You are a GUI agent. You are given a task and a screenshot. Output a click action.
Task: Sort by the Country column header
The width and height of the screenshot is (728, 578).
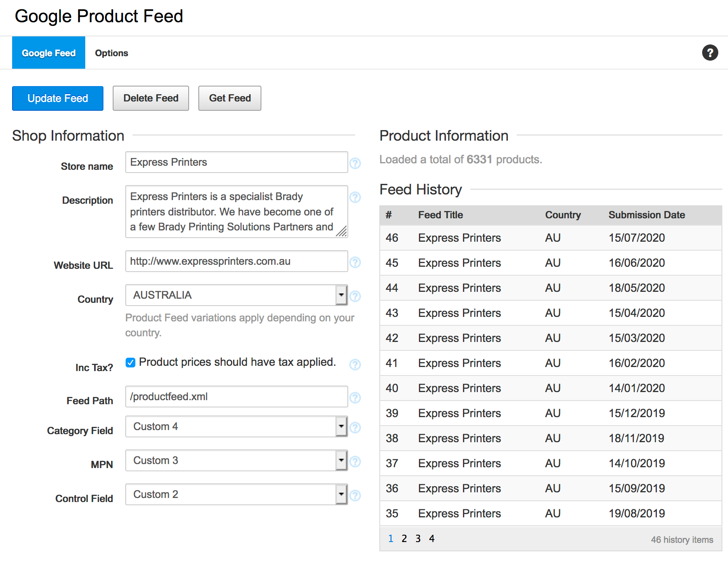pyautogui.click(x=563, y=215)
